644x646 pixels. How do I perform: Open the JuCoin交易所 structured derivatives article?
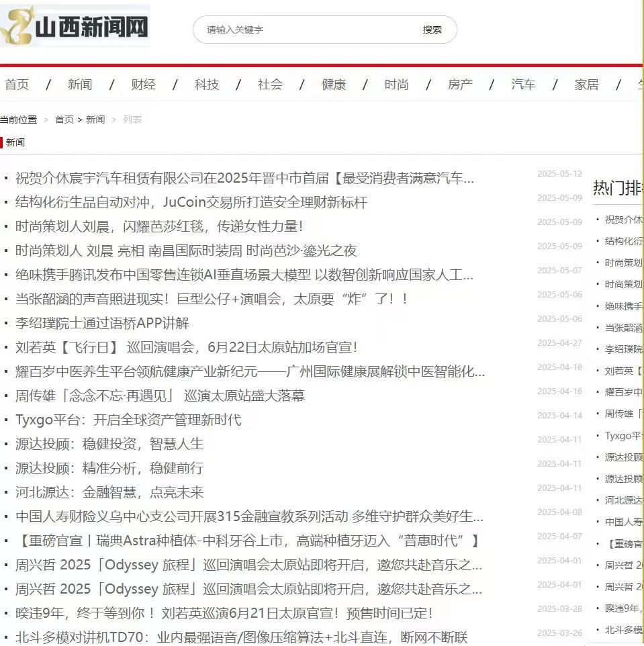click(191, 203)
